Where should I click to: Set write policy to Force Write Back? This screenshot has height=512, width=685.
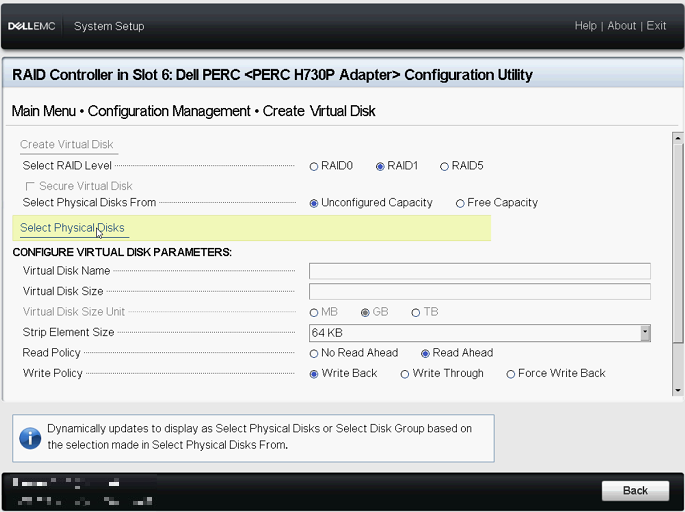pos(510,374)
